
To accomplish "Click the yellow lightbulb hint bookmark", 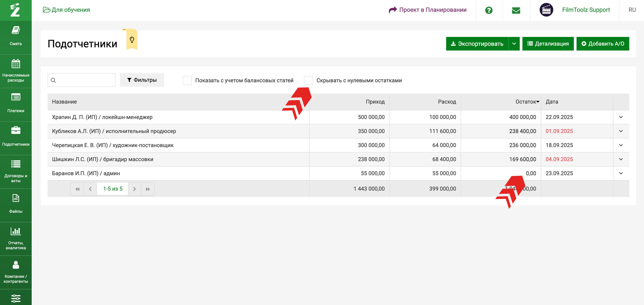I will (132, 39).
